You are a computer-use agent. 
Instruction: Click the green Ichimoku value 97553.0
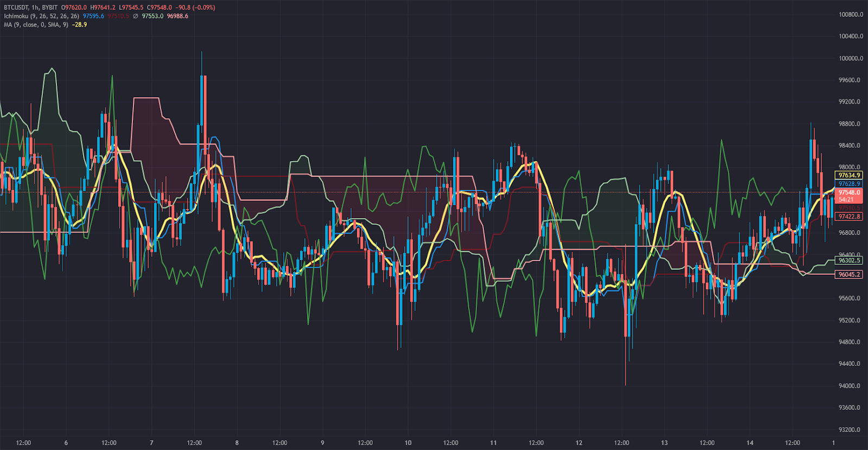coord(152,16)
